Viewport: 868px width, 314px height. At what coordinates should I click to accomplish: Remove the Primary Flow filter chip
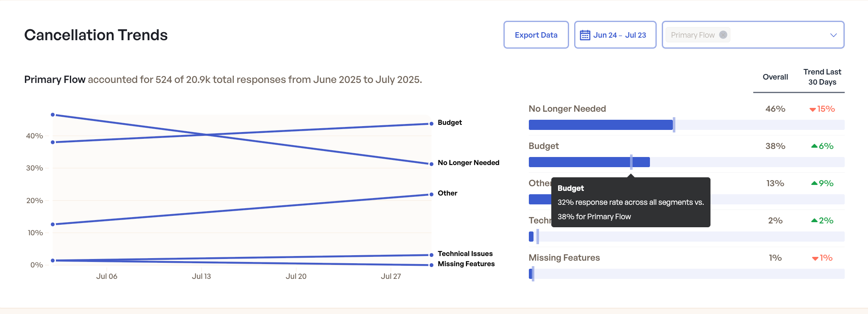pos(723,35)
